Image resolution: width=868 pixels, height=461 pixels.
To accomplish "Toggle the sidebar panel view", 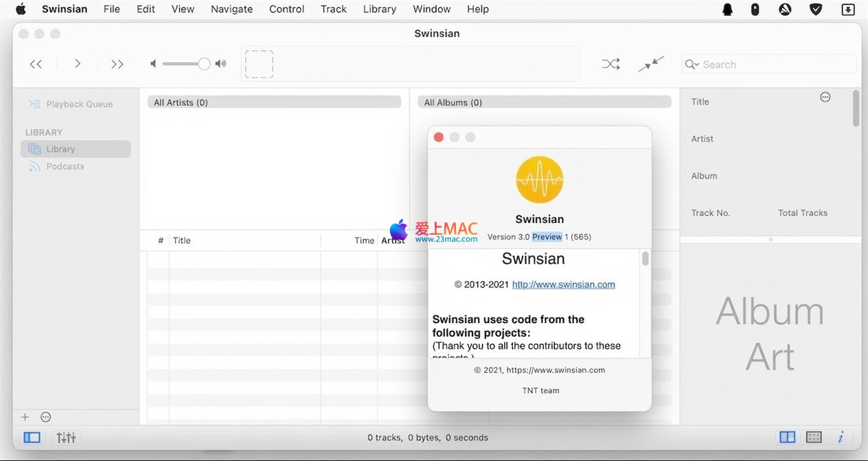I will 32,437.
